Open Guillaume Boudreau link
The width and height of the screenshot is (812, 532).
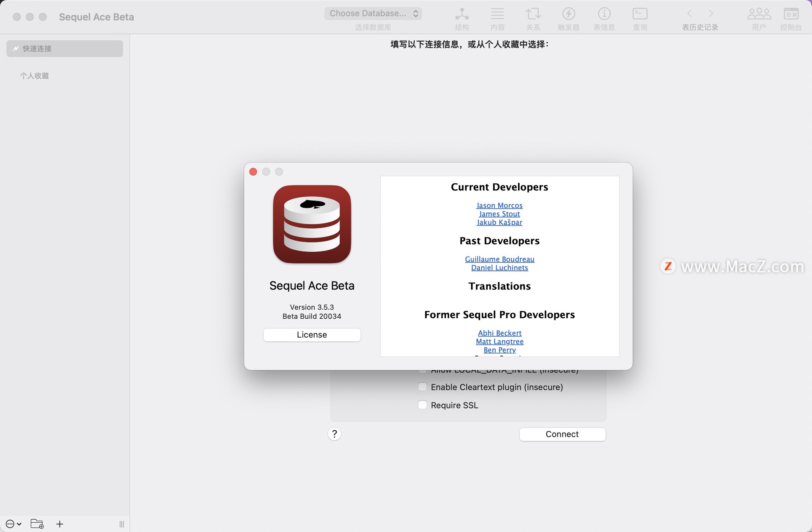click(499, 259)
